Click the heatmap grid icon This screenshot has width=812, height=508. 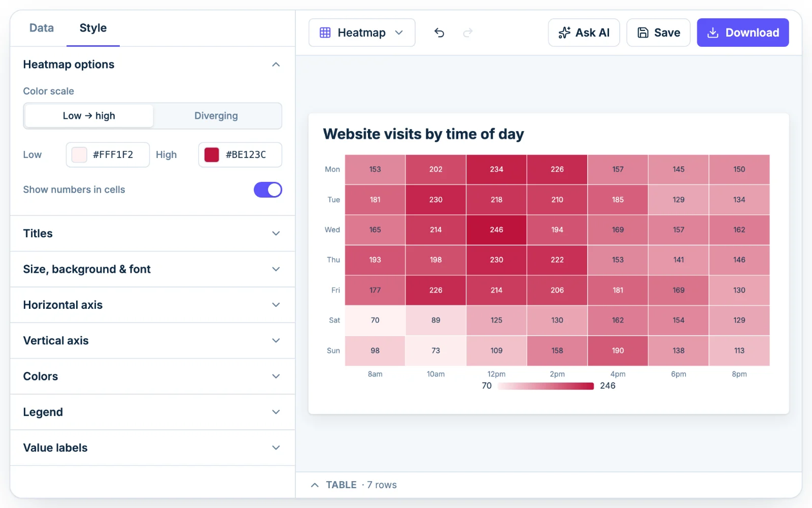[x=325, y=33]
